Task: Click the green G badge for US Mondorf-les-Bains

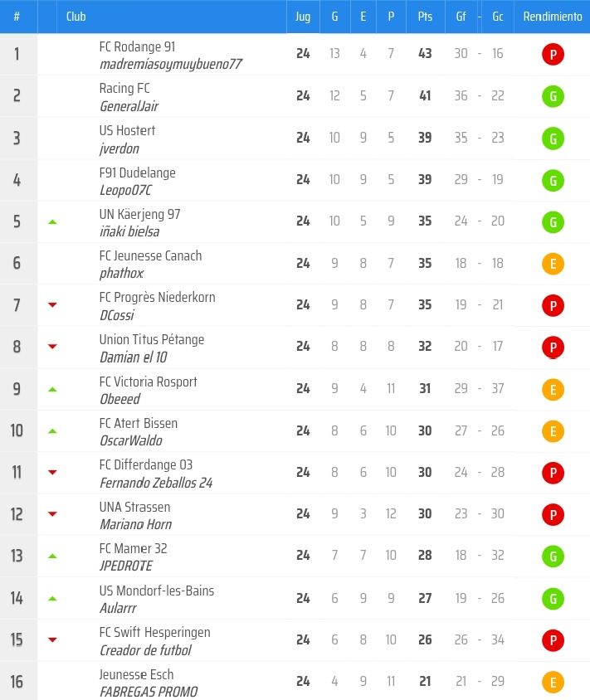Action: click(x=552, y=598)
